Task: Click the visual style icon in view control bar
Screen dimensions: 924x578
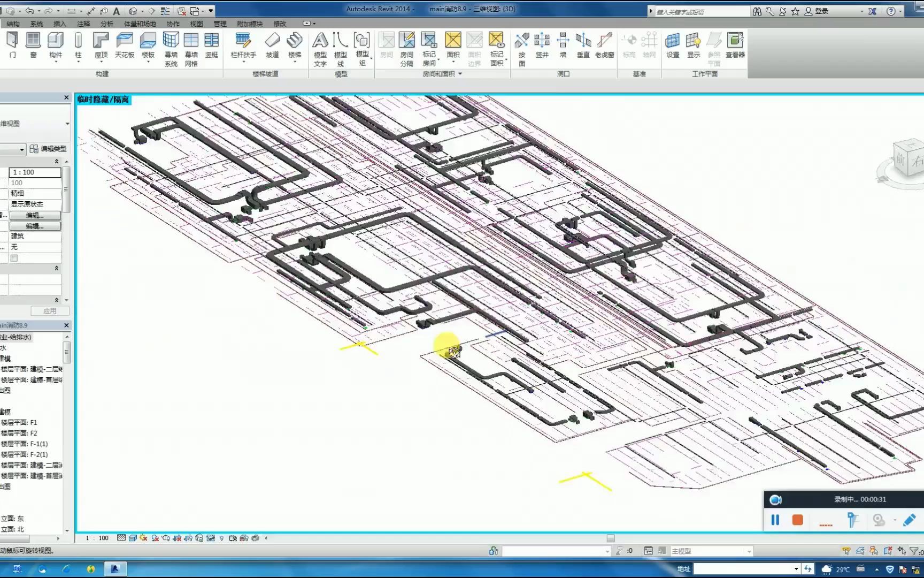Action: [132, 538]
